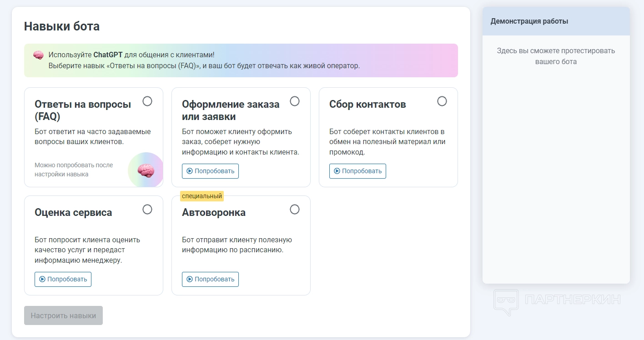The height and width of the screenshot is (340, 644).
Task: Select the order placement skill radio button
Action: (x=295, y=101)
